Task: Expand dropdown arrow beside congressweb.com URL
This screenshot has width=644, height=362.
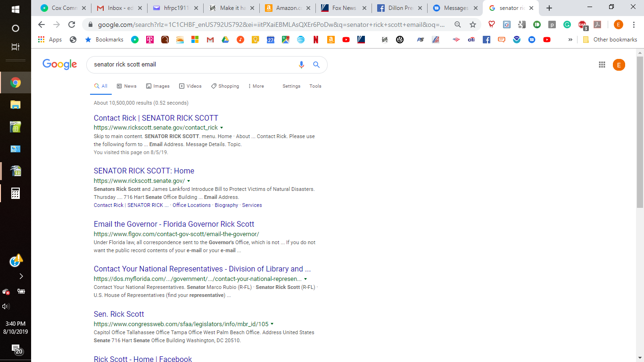Action: [x=272, y=324]
